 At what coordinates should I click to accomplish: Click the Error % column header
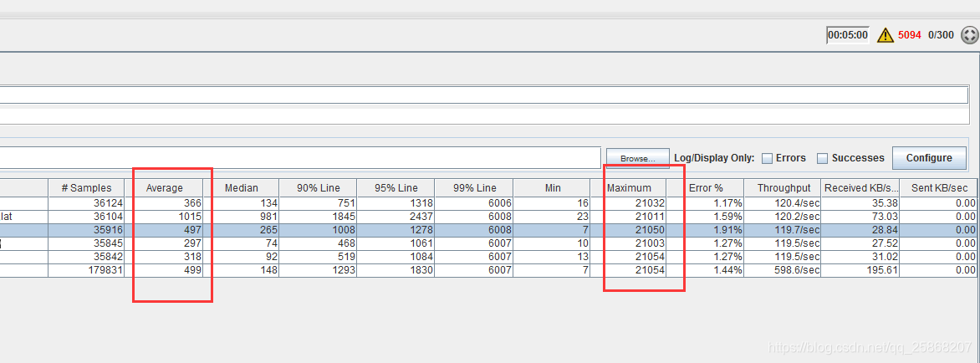click(706, 187)
